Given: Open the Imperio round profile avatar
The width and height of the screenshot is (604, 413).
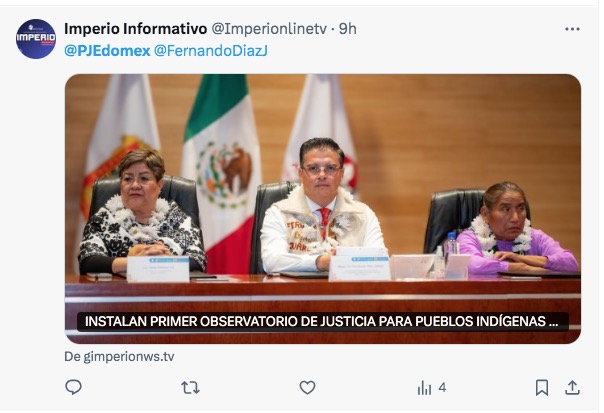Looking at the screenshot, I should click(36, 39).
